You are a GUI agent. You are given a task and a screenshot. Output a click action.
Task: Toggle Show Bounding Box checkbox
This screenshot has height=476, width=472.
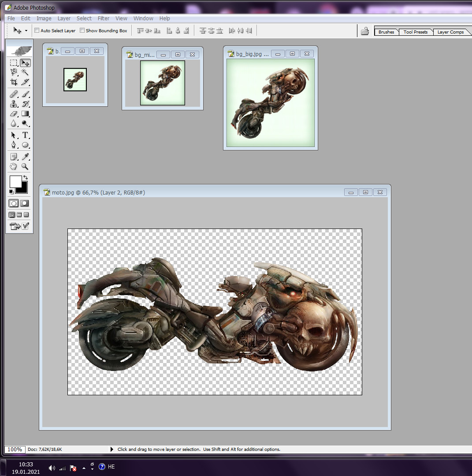(x=82, y=30)
